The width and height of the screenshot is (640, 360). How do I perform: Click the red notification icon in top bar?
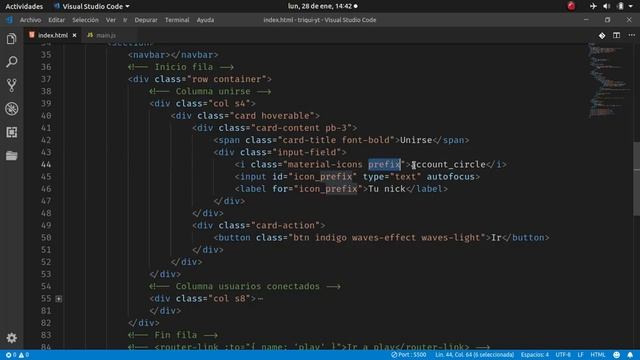pos(571,6)
